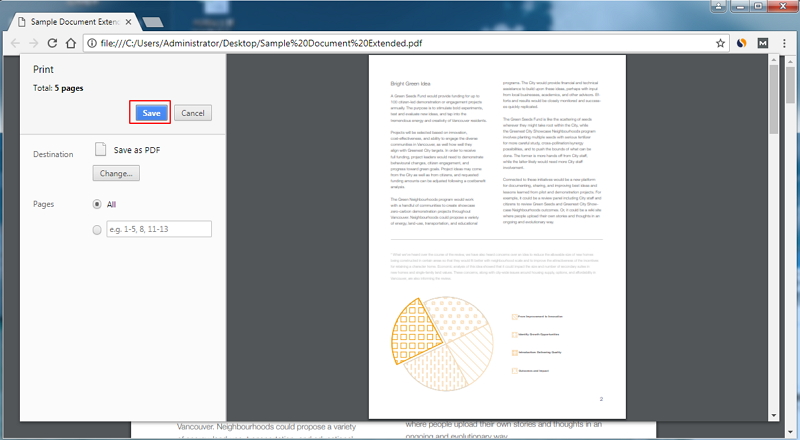
Task: Select the custom page range radio button
Action: [97, 230]
